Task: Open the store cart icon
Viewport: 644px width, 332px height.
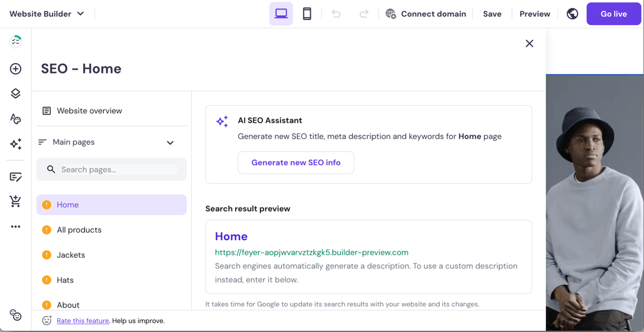Action: click(x=16, y=201)
